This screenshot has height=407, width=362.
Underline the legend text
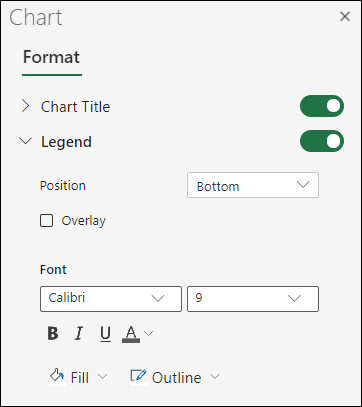(x=105, y=334)
